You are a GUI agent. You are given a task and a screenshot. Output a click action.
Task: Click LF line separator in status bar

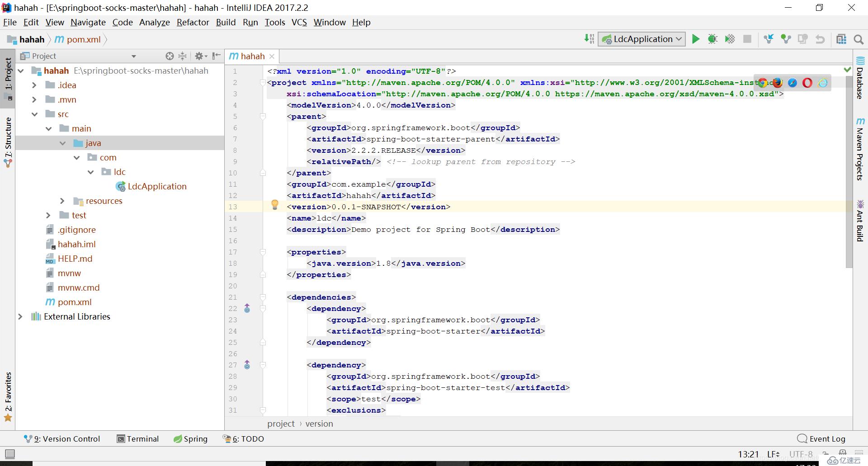774,454
